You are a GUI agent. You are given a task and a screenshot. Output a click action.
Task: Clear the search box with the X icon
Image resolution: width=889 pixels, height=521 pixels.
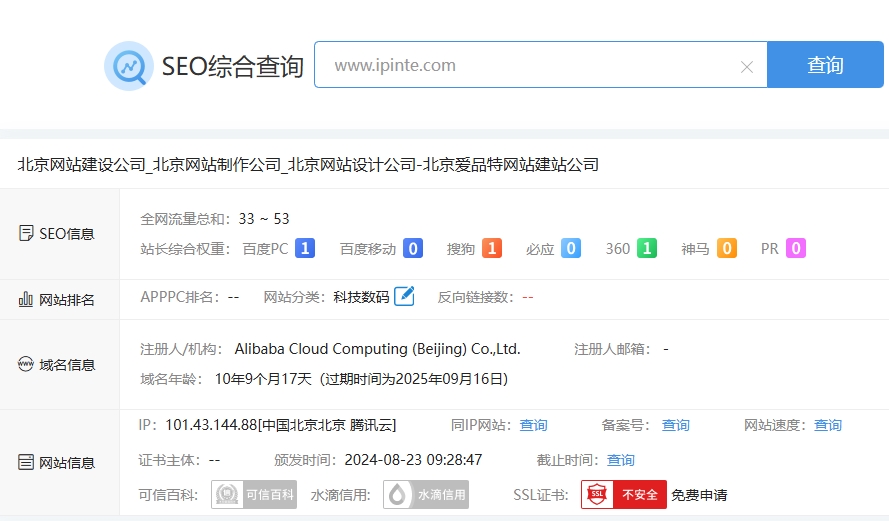coord(746,67)
